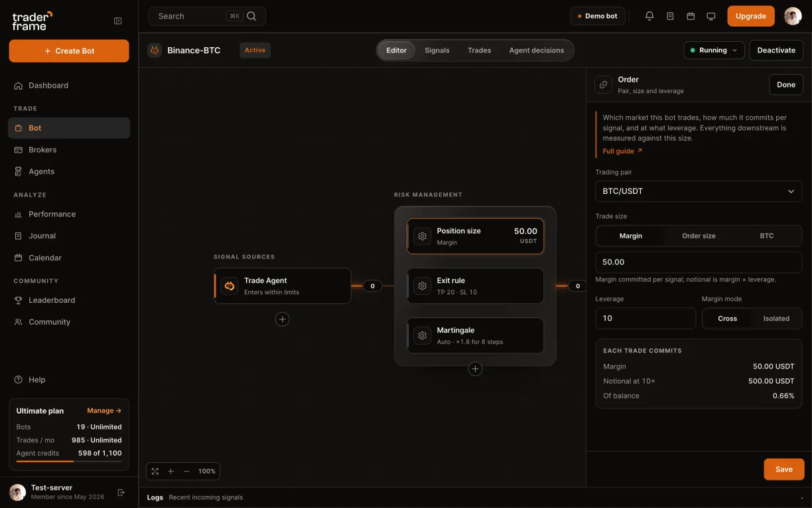Click the Trade Agent node icon
The image size is (812, 508).
point(230,286)
